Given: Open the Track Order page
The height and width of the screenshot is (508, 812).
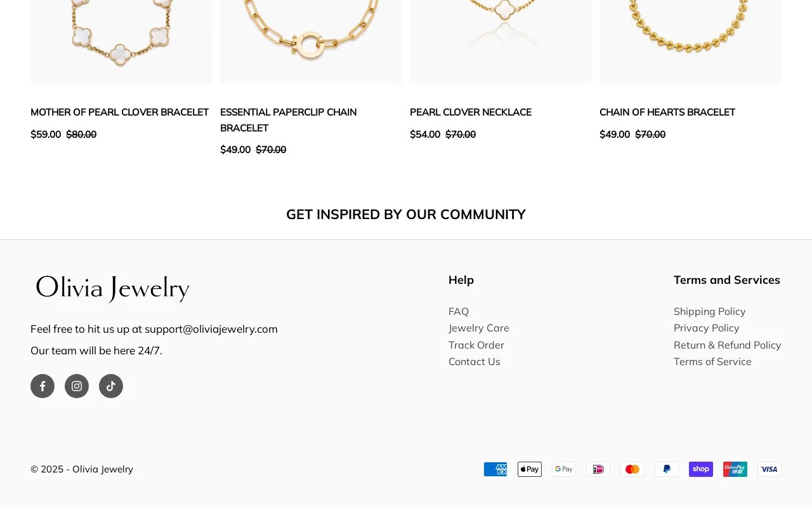Looking at the screenshot, I should 476,345.
